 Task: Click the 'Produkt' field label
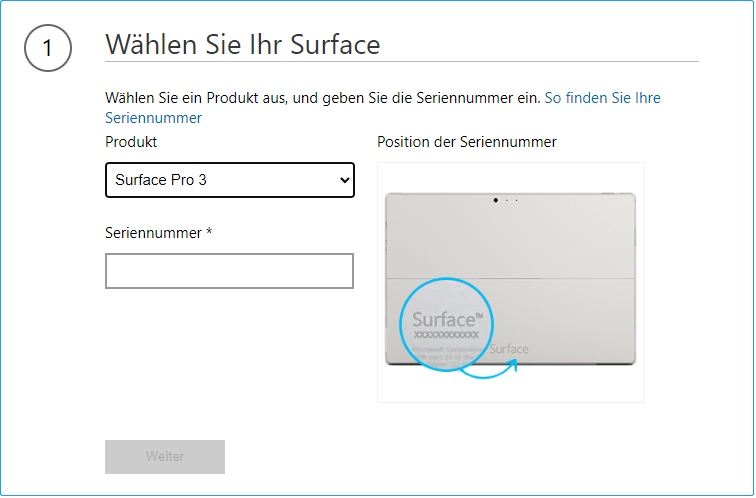131,142
